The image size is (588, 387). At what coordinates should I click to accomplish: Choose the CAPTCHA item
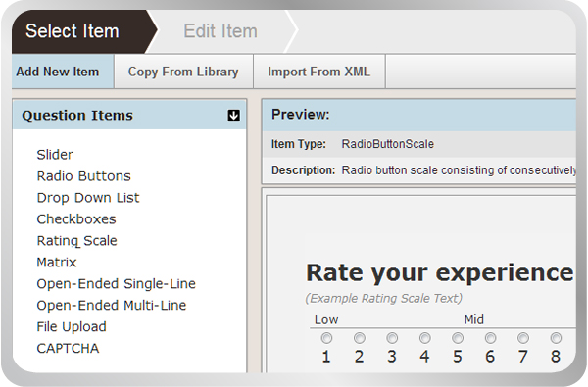[x=68, y=349]
